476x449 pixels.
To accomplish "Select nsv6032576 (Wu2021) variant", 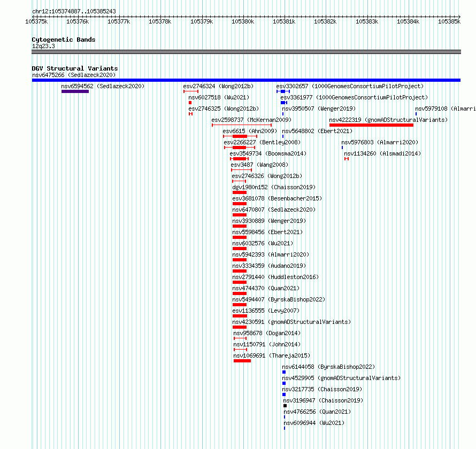I will pyautogui.click(x=263, y=243).
